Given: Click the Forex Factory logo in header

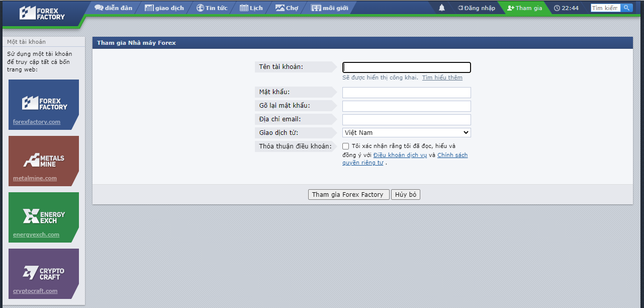Looking at the screenshot, I should pyautogui.click(x=42, y=13).
